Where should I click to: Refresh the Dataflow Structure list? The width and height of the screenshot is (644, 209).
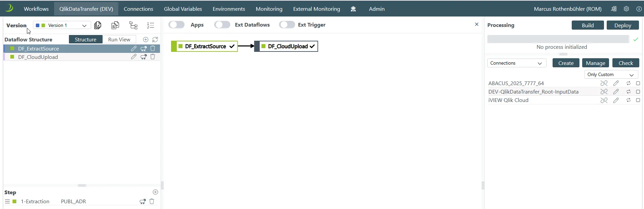(x=155, y=39)
